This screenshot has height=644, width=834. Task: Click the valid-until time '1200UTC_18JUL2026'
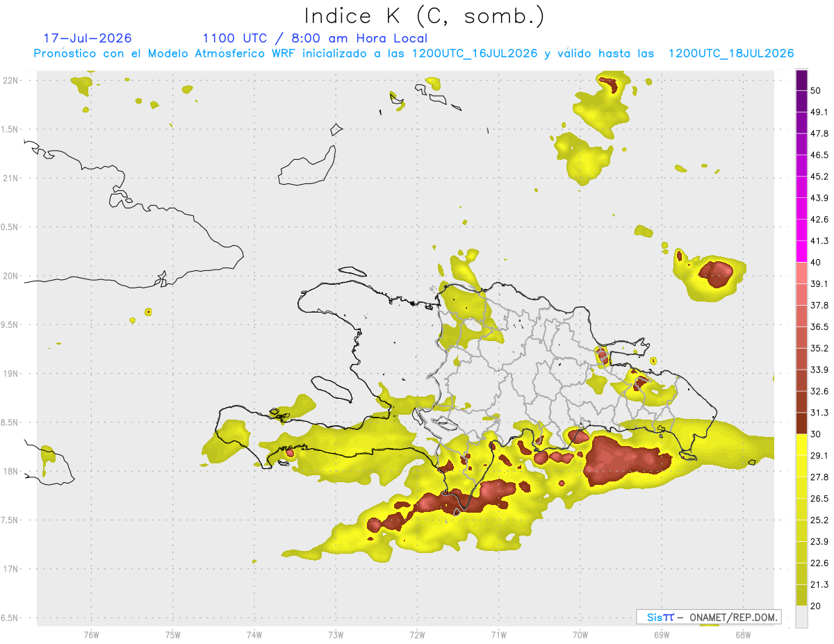coord(731,53)
